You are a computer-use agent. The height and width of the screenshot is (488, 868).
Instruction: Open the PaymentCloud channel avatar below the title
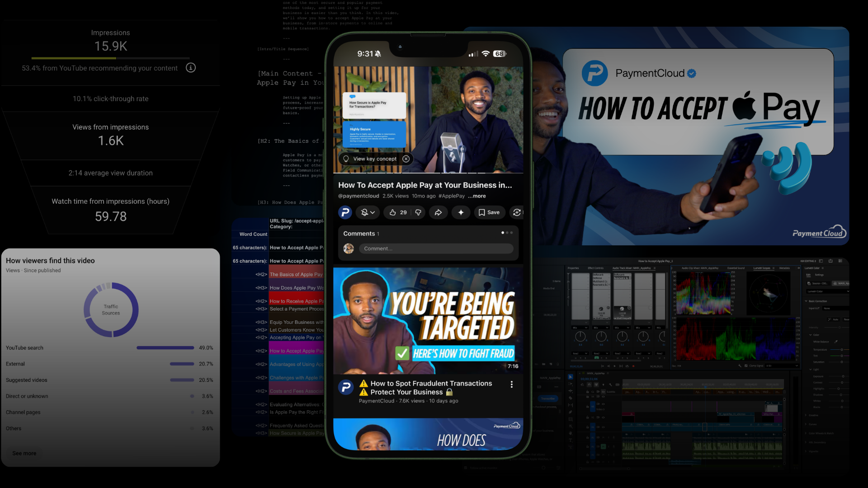tap(345, 212)
